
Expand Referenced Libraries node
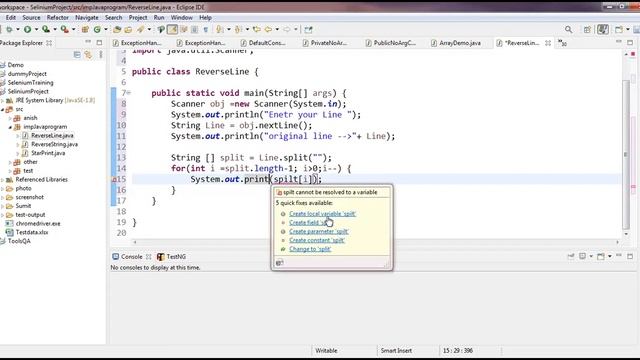point(2,180)
